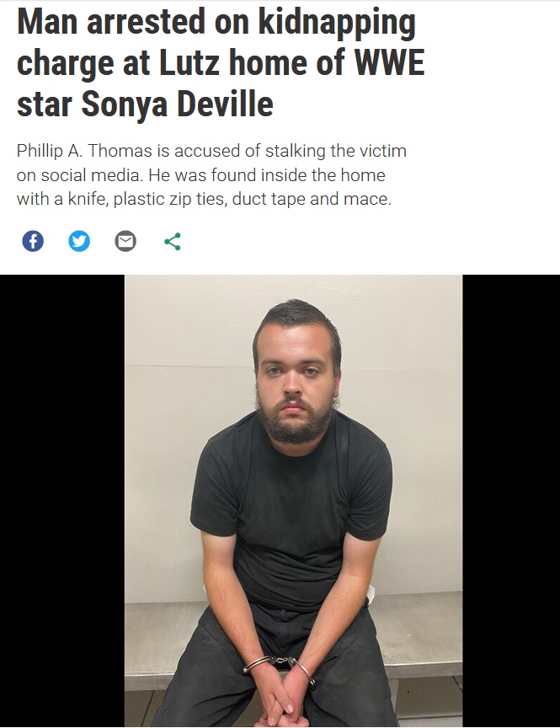
Task: Share the article on Facebook
Action: point(33,242)
